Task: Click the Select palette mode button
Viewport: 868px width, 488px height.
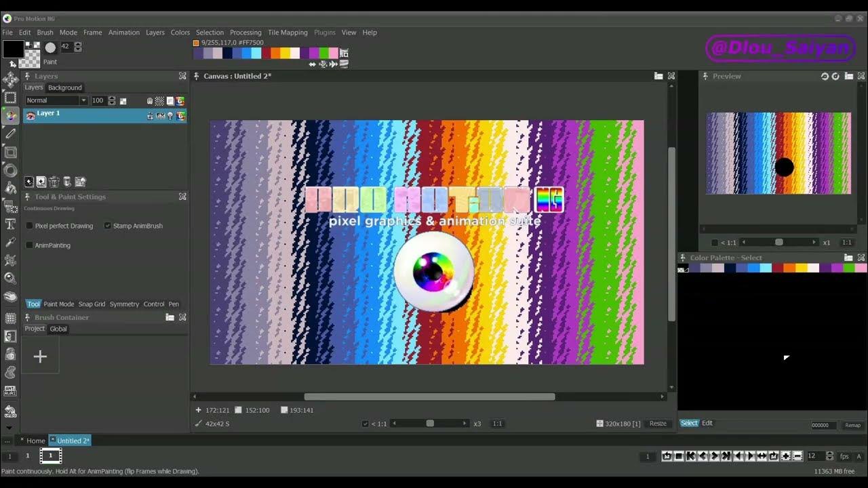Action: pos(689,423)
